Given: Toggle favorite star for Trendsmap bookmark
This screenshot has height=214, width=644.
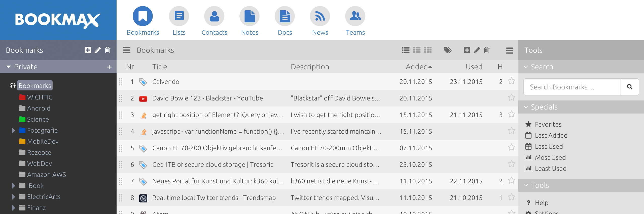Looking at the screenshot, I should tap(511, 197).
